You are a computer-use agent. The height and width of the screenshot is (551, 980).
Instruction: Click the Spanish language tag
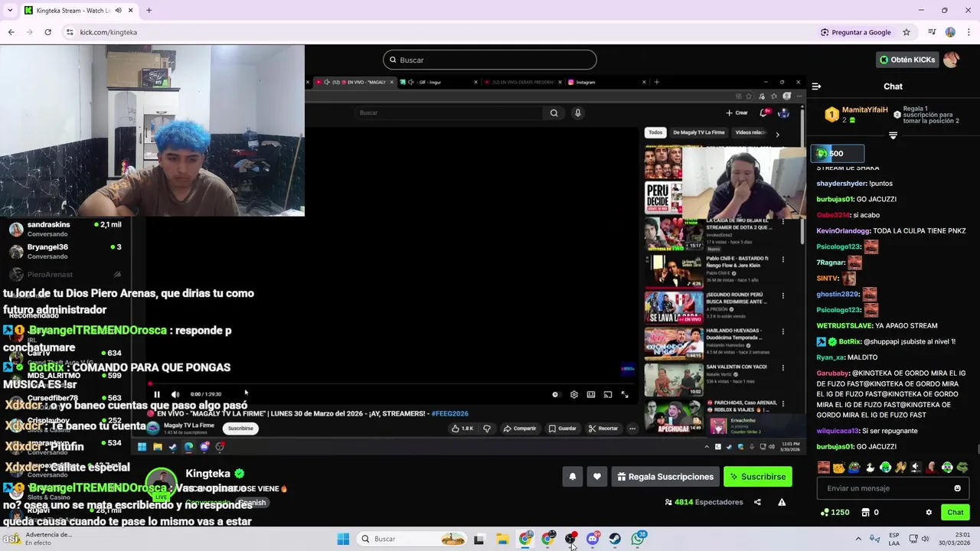252,503
